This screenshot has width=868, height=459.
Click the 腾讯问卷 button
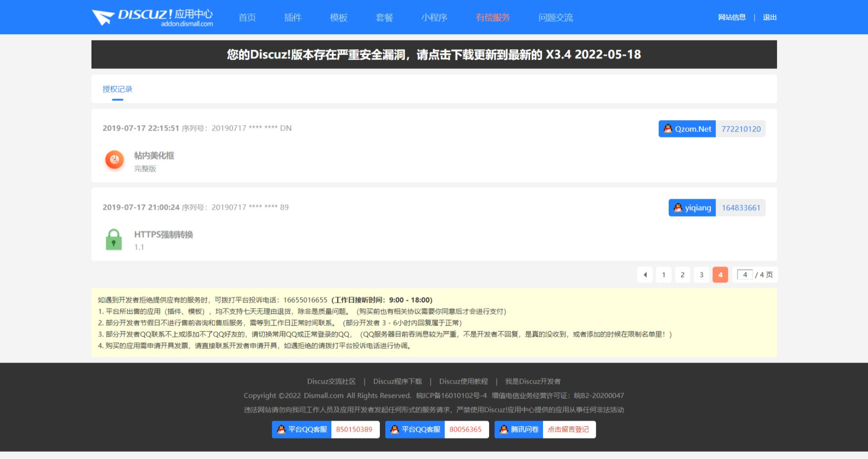pos(519,429)
